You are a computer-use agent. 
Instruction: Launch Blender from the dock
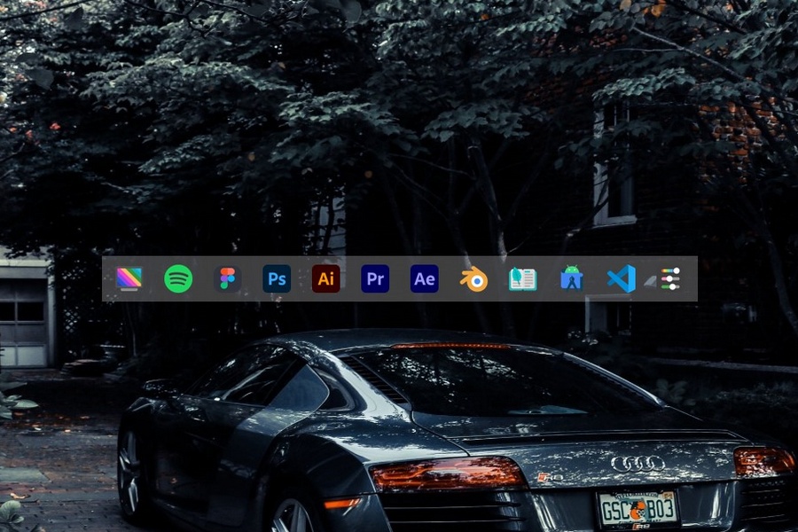coord(473,279)
